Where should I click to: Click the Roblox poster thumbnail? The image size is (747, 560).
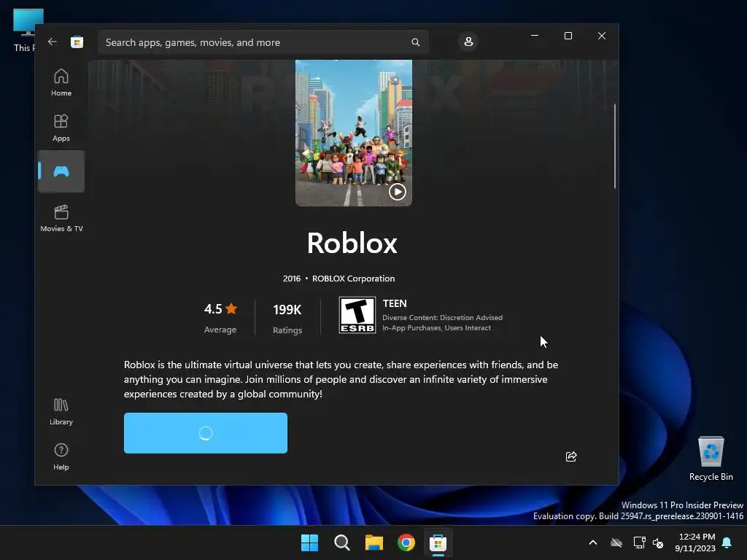tap(354, 133)
